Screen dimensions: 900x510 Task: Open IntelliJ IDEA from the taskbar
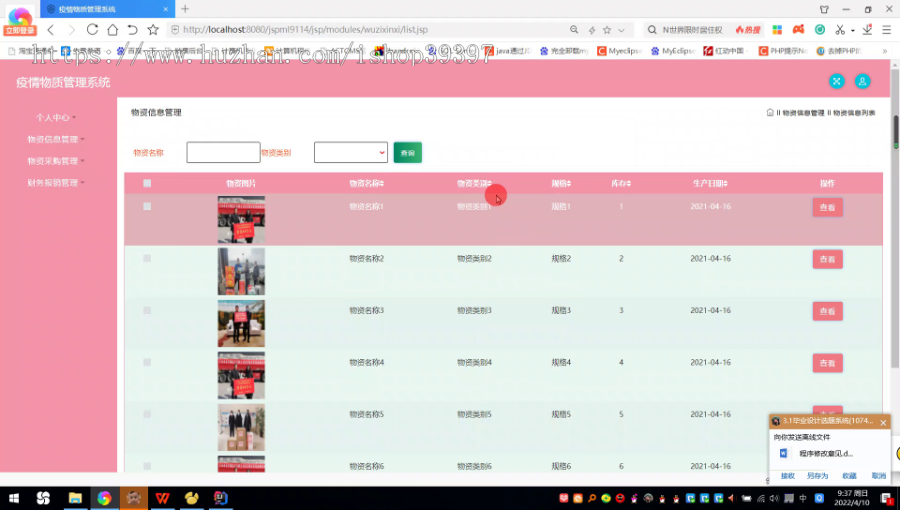pyautogui.click(x=221, y=498)
